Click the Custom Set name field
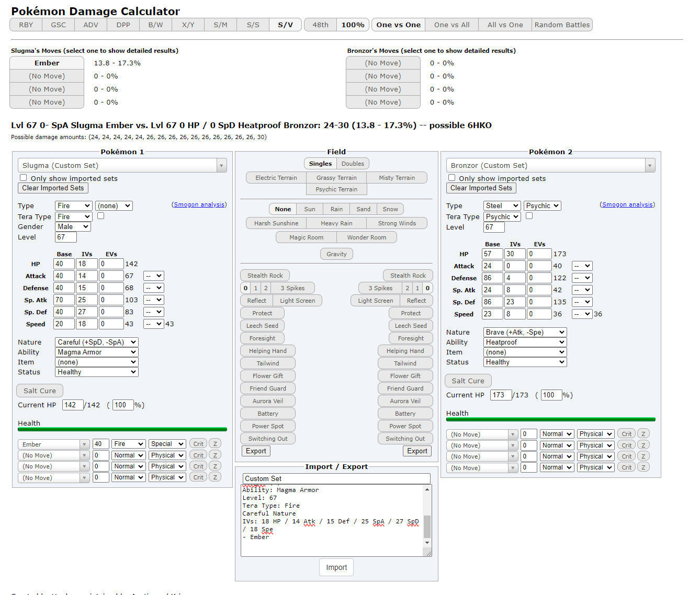Viewport: 700px width, 595px height. click(x=336, y=478)
